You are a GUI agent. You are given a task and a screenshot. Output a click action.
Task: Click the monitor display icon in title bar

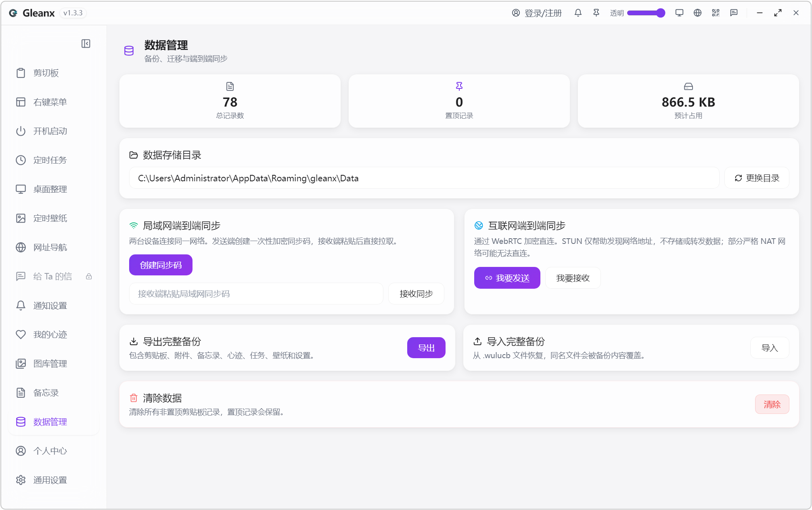[x=679, y=13]
